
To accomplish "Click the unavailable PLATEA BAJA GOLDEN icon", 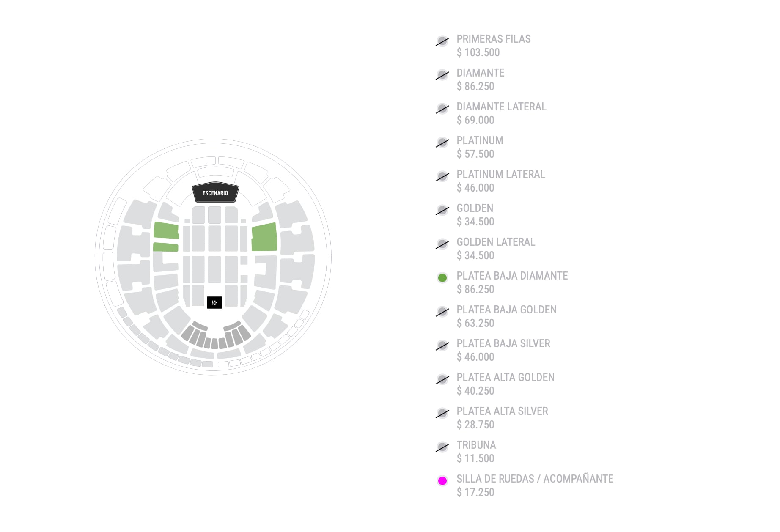I will (442, 312).
